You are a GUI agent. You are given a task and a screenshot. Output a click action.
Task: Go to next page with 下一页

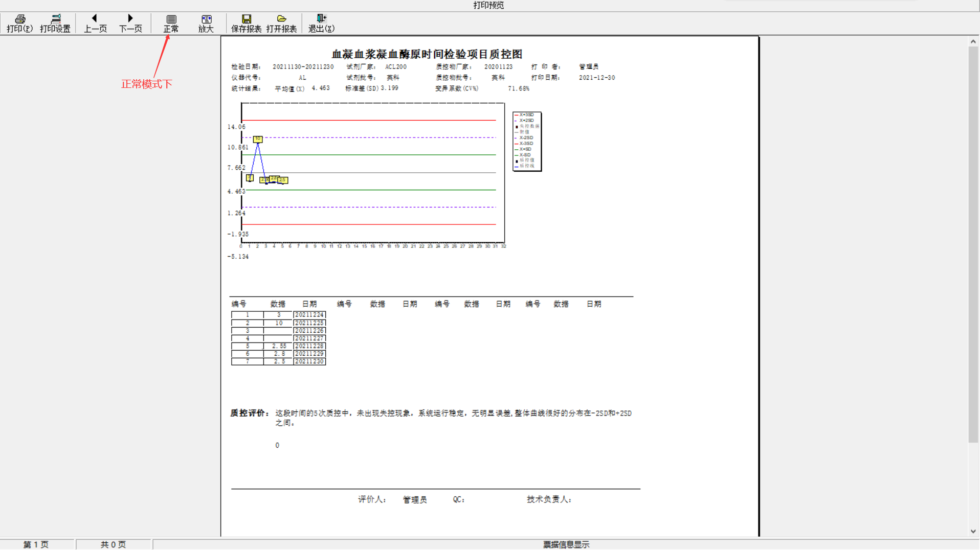130,24
